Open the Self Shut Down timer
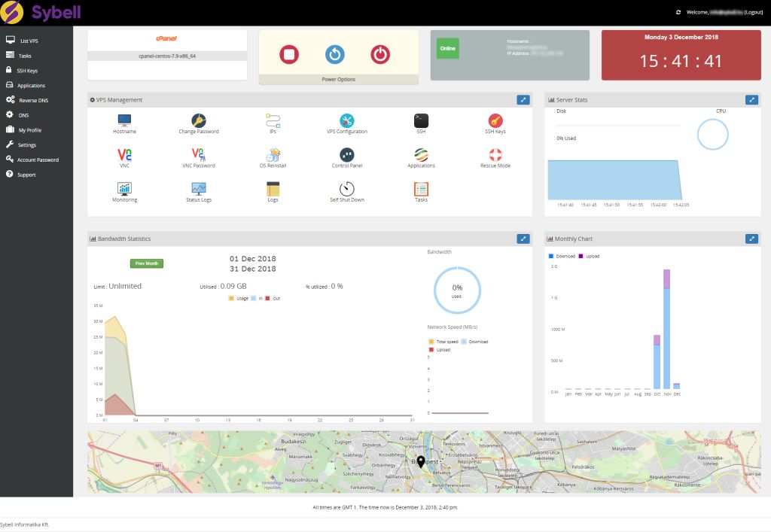 [x=346, y=189]
